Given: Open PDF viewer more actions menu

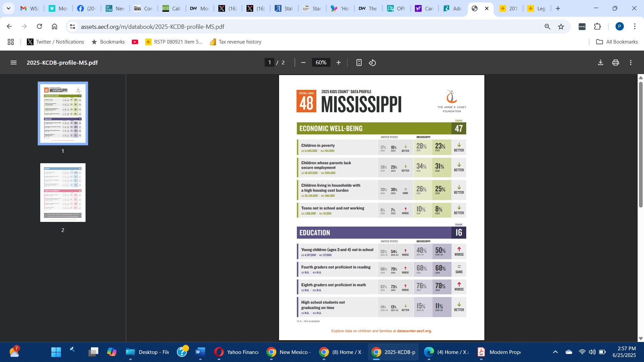Looking at the screenshot, I should 631,63.
